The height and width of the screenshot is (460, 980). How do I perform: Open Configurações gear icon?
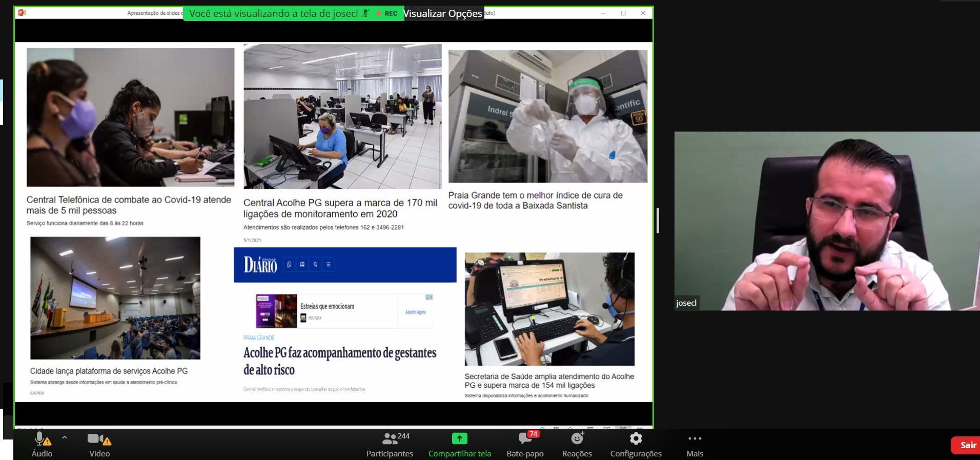[x=636, y=439]
